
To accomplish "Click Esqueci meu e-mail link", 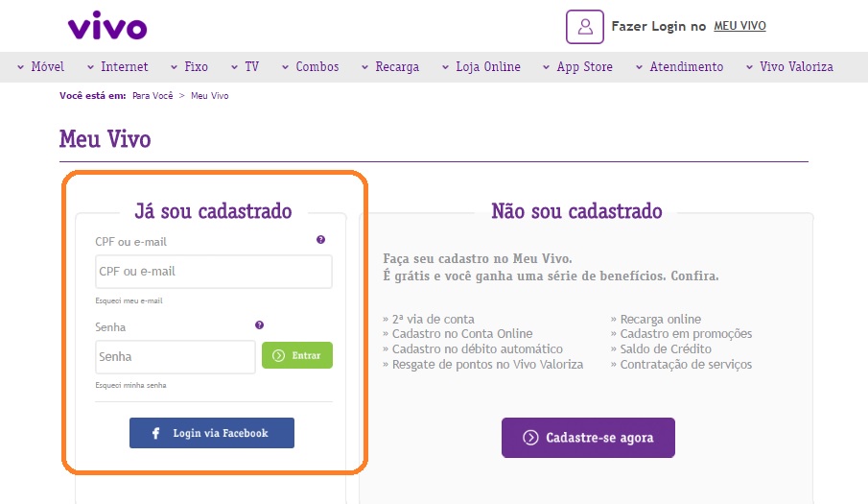I will [x=129, y=300].
